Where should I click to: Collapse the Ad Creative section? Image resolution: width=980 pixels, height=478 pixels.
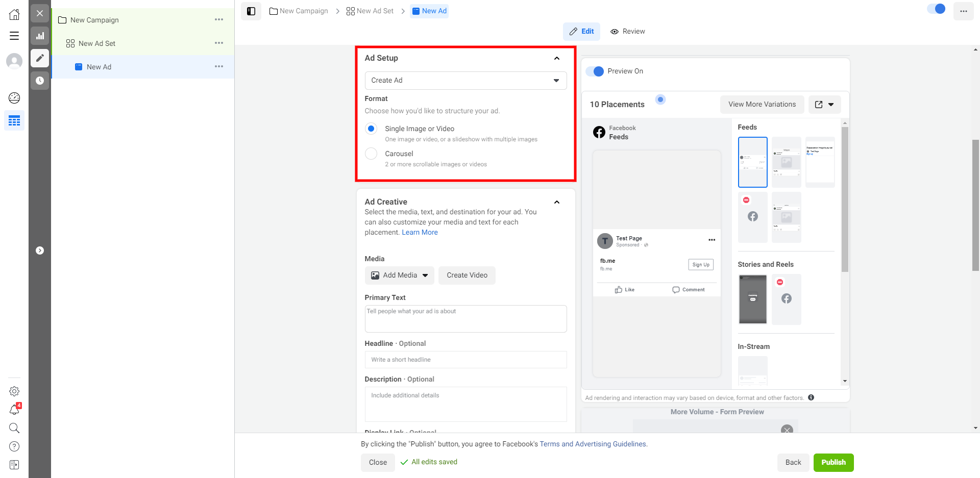tap(557, 202)
